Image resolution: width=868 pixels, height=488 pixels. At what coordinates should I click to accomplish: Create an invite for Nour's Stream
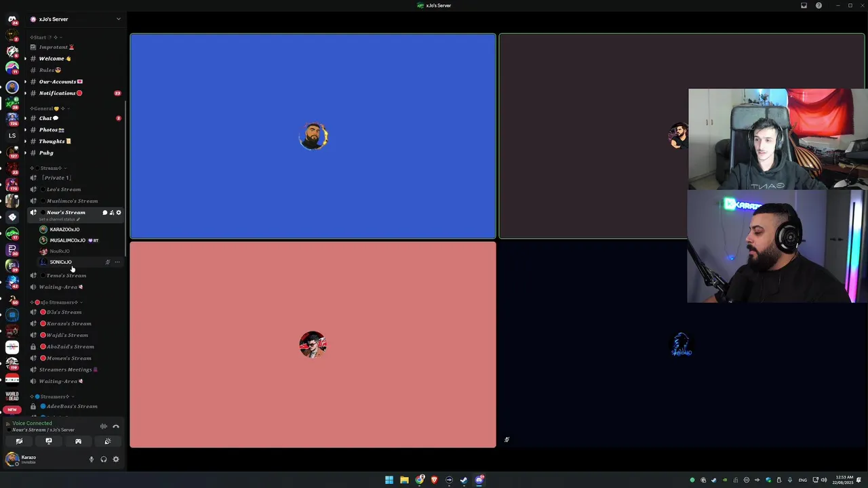[112, 213]
